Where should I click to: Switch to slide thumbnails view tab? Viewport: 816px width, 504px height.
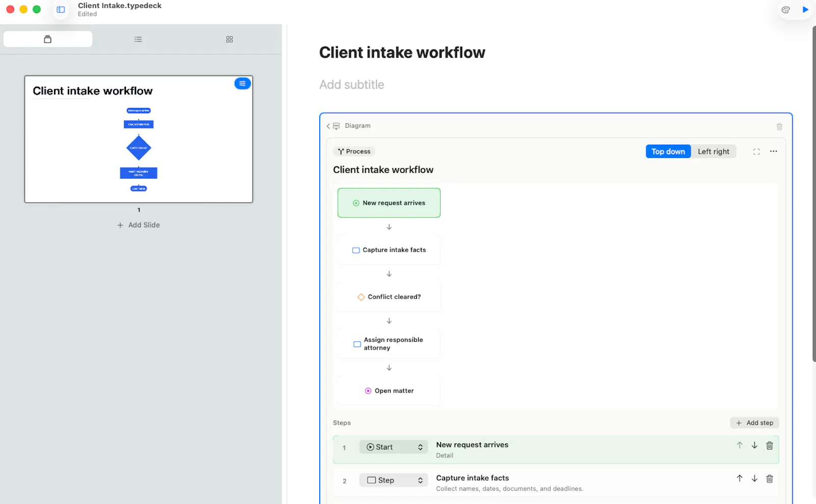[48, 39]
